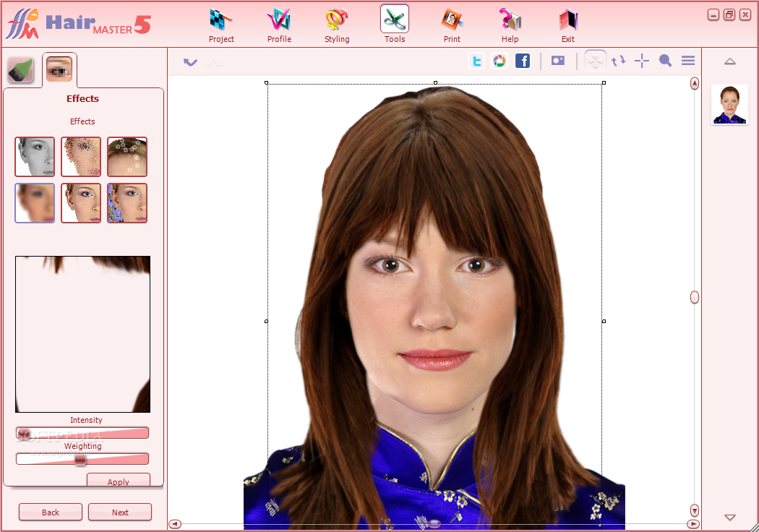The height and width of the screenshot is (532, 759).
Task: Adjust the Intensity slider
Action: (82, 433)
